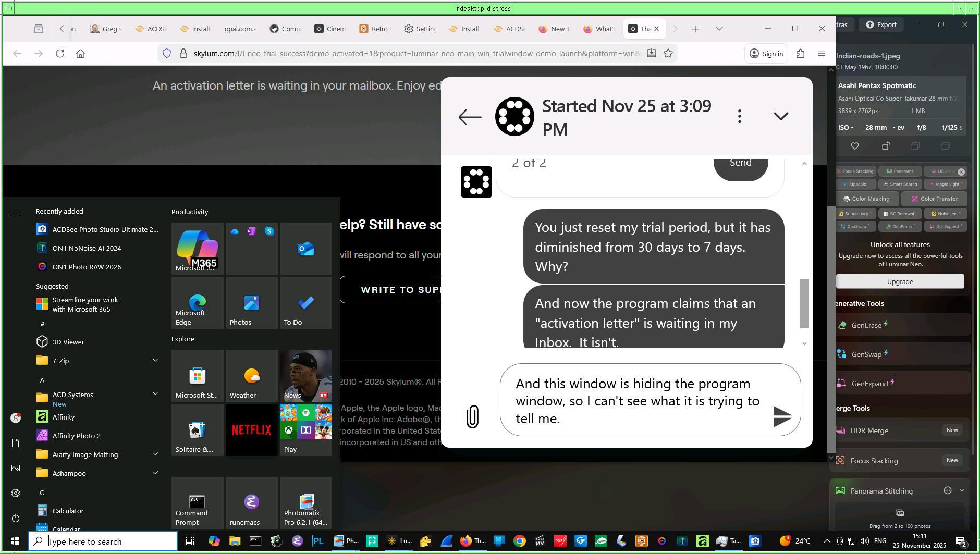
Task: Click the paperclip attachment icon in chat
Action: (x=472, y=416)
